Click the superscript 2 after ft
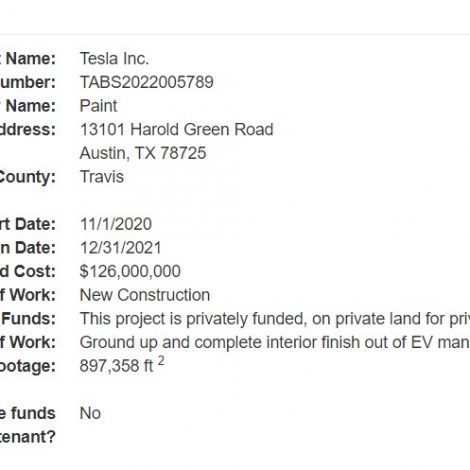Image resolution: width=470 pixels, height=470 pixels. coord(161,361)
